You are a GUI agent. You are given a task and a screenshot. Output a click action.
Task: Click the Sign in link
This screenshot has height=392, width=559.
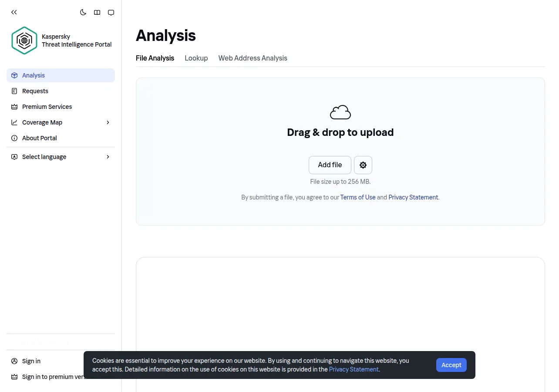coord(31,361)
